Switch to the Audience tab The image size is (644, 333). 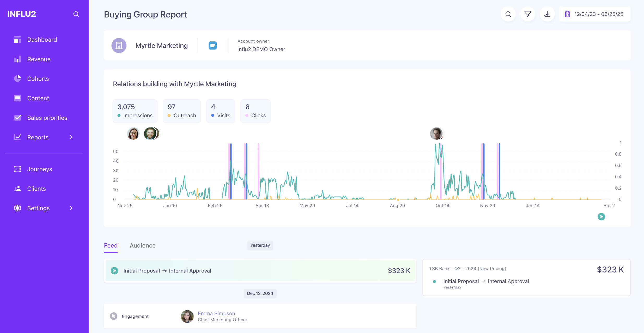pyautogui.click(x=143, y=245)
